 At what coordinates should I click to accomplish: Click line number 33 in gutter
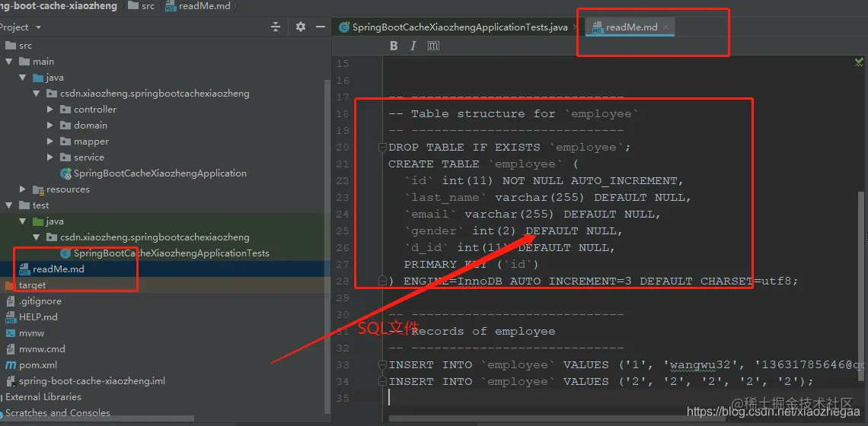342,365
